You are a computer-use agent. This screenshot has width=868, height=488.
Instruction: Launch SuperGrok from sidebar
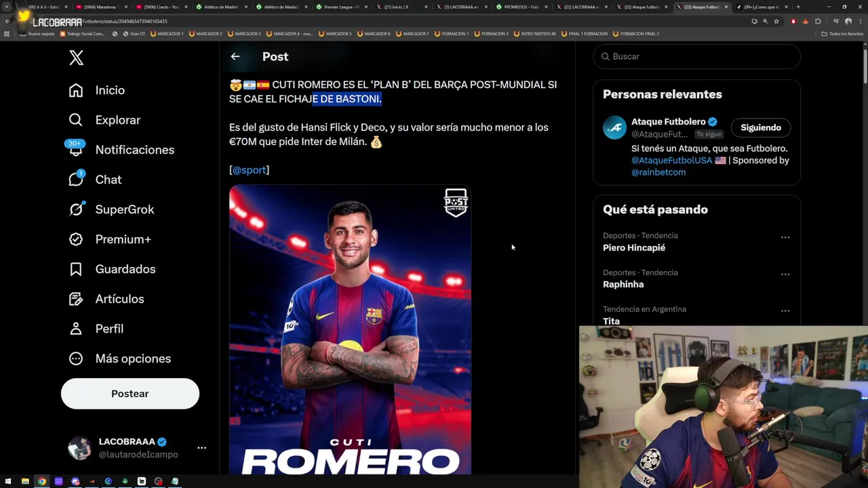pos(111,209)
